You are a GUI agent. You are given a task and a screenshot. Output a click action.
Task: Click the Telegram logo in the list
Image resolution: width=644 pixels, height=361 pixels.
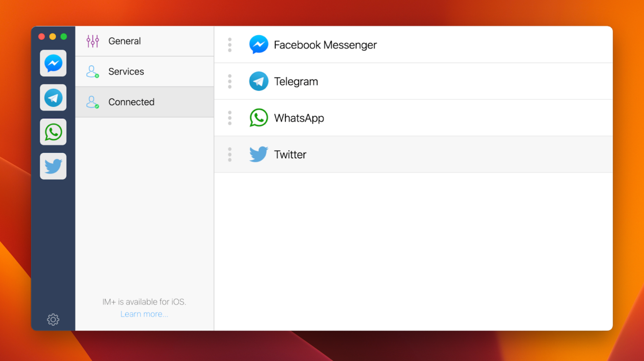pyautogui.click(x=259, y=81)
